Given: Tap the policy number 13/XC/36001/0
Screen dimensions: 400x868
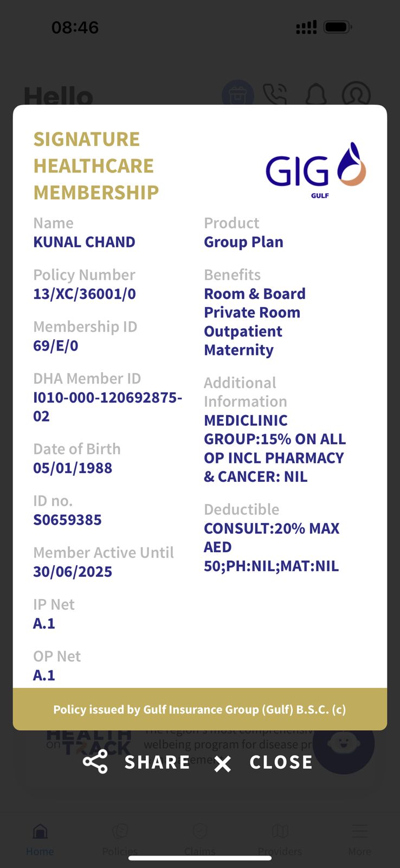Looking at the screenshot, I should pyautogui.click(x=85, y=294).
